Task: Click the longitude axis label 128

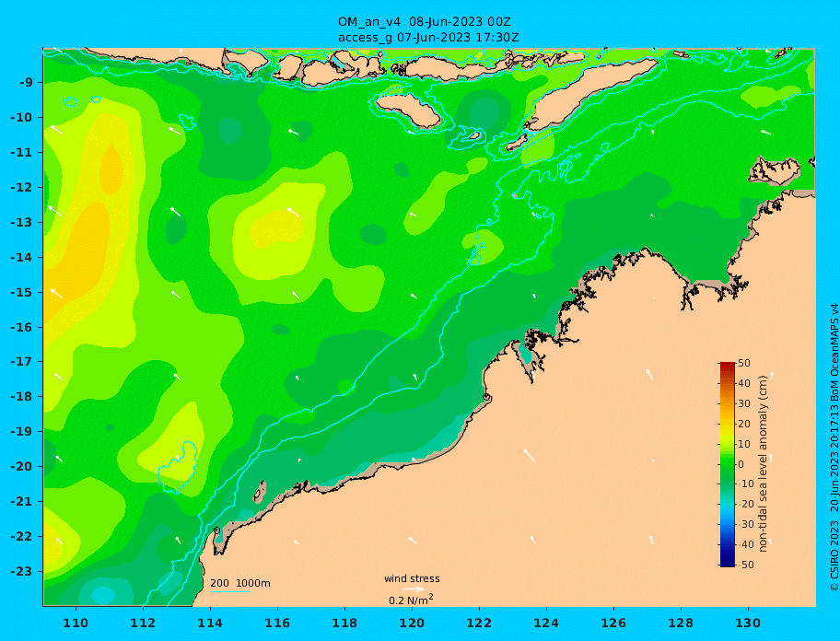Action: 681,624
